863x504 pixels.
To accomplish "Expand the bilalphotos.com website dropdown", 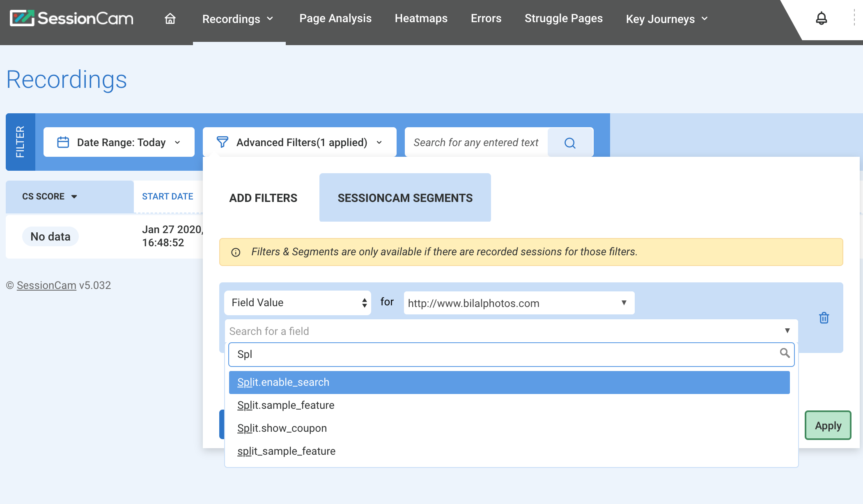I will click(519, 303).
